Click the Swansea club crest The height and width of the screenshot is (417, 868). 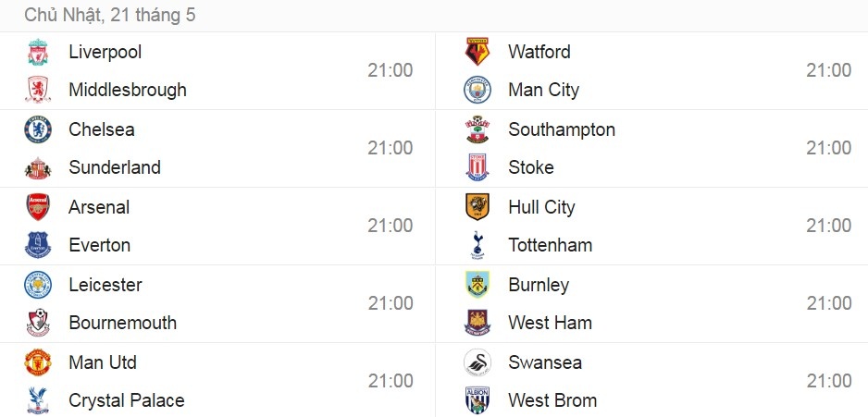[477, 362]
